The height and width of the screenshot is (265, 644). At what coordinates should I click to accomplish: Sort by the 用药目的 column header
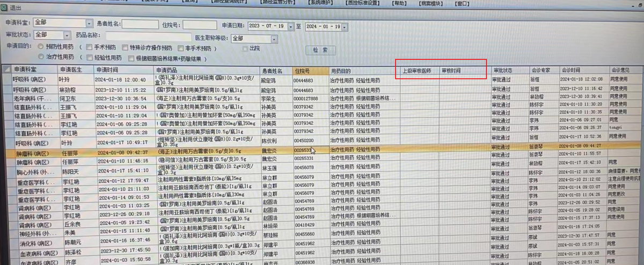(x=363, y=71)
